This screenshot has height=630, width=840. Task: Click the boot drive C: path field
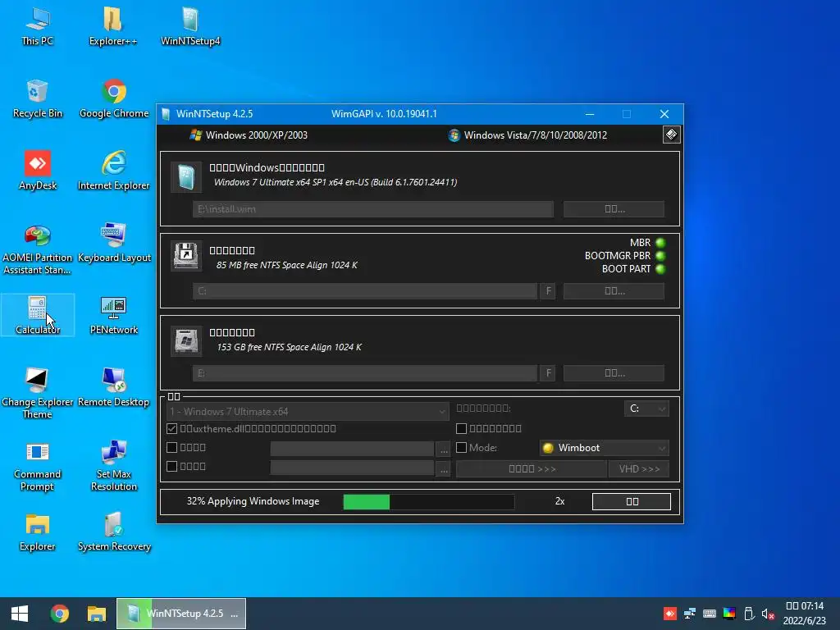[365, 291]
